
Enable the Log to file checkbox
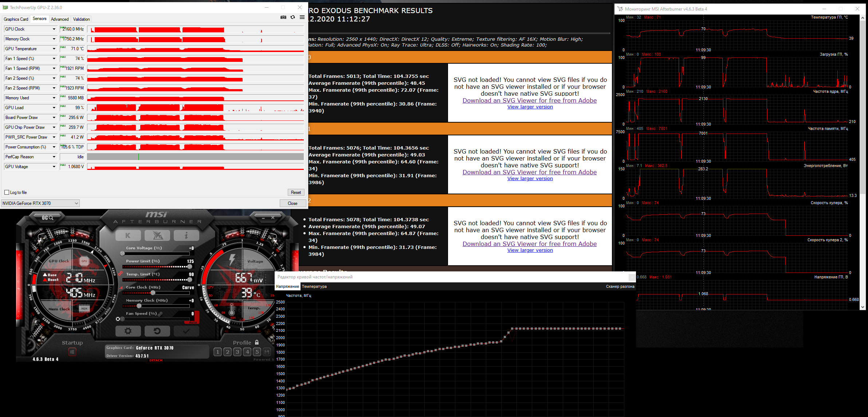point(7,192)
